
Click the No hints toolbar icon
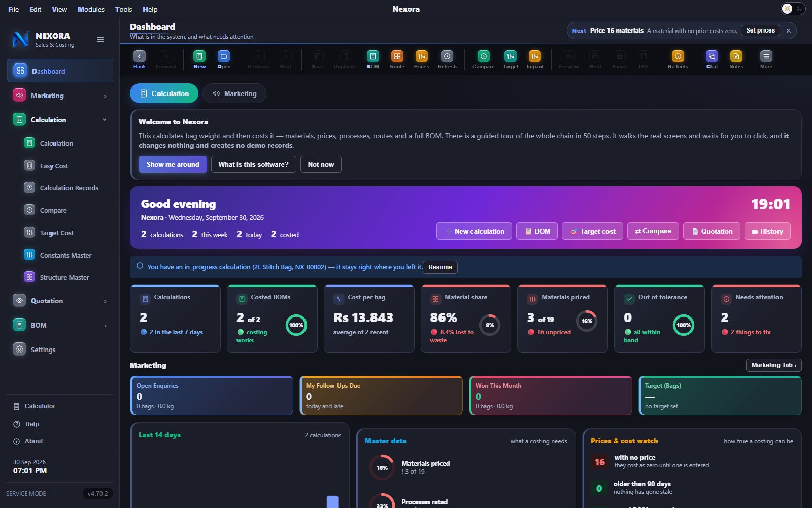click(678, 59)
